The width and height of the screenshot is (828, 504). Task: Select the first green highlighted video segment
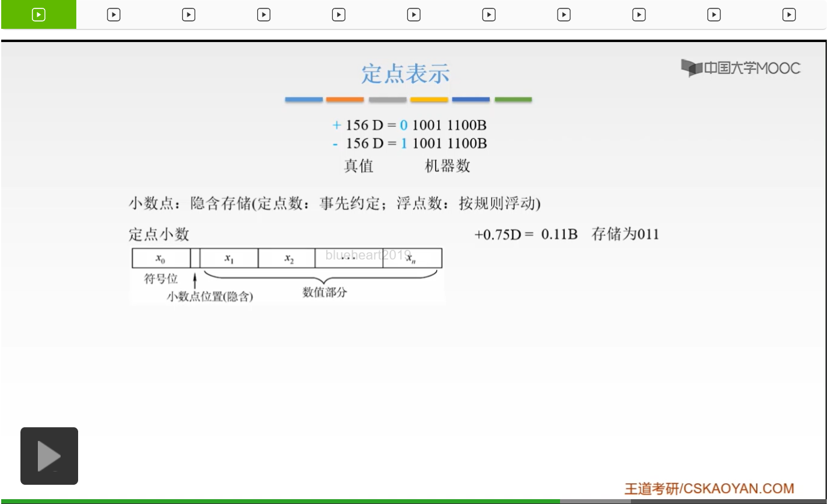click(38, 14)
